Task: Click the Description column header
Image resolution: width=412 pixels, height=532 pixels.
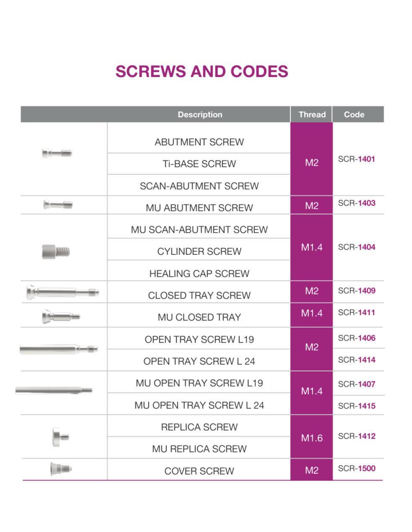Action: (200, 114)
